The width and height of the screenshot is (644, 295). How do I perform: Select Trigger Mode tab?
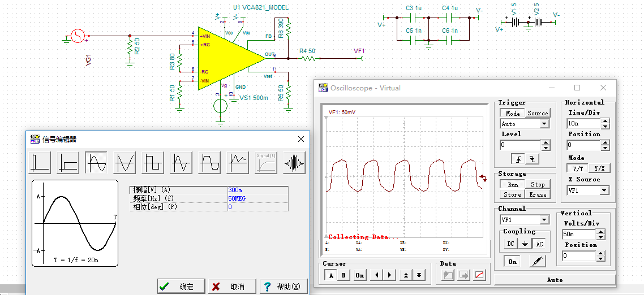pos(513,113)
